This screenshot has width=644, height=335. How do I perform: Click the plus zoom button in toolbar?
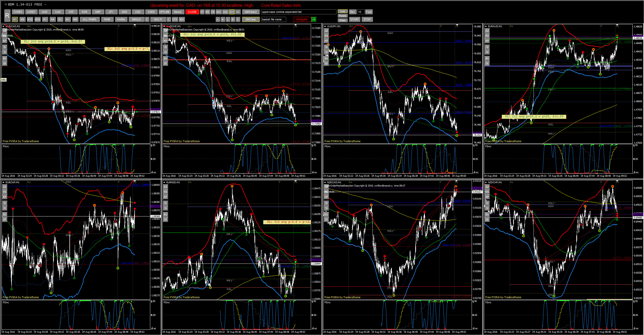pyautogui.click(x=223, y=19)
